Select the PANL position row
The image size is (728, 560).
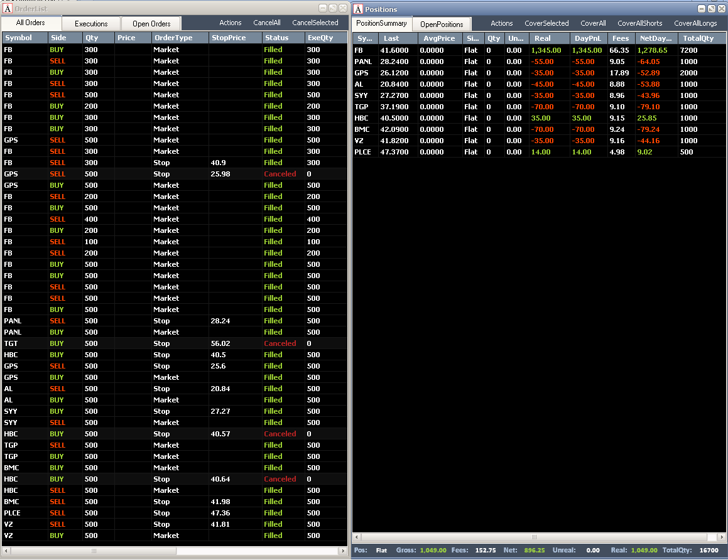pos(539,62)
